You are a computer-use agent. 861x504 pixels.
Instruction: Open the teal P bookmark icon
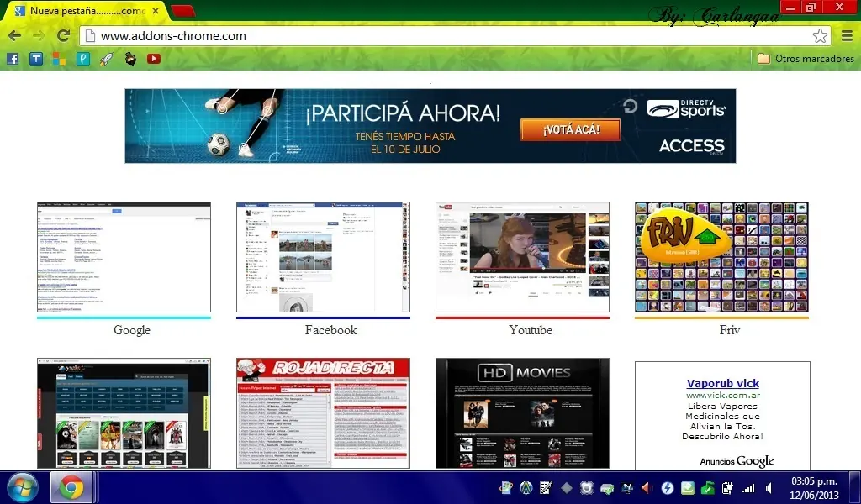click(83, 59)
